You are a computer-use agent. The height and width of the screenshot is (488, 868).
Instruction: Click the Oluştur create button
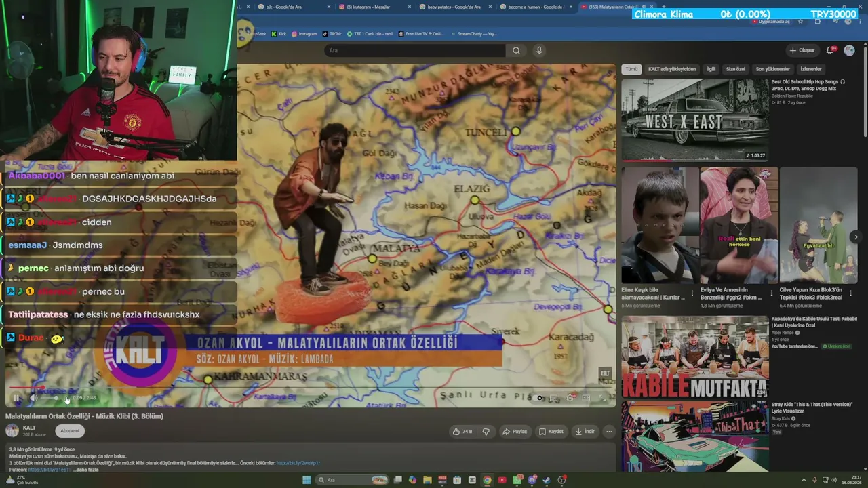tap(802, 50)
